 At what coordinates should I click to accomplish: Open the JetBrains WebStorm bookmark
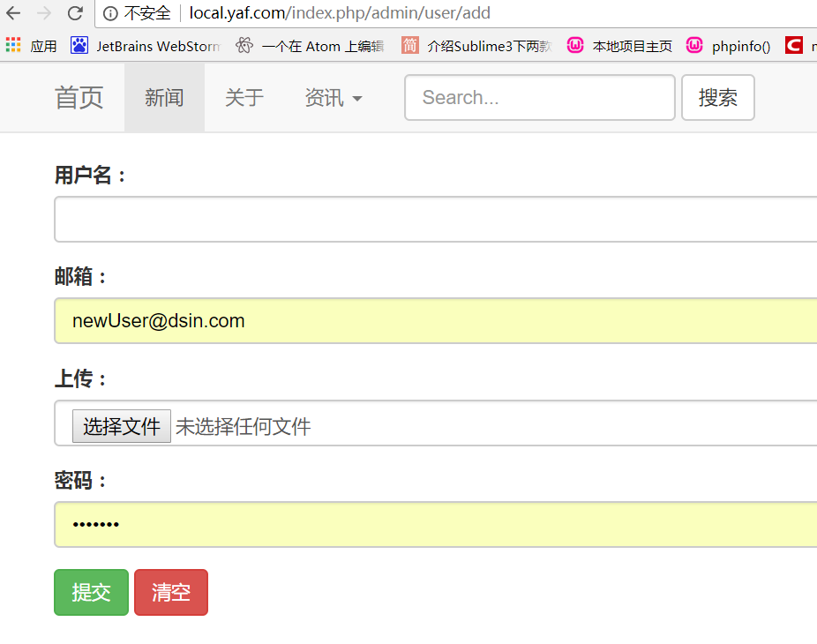[x=146, y=46]
